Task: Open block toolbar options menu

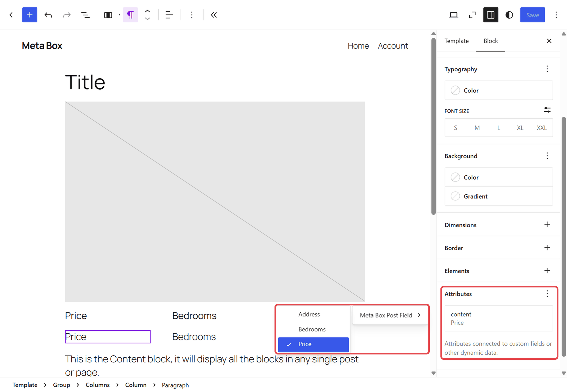Action: pos(192,15)
